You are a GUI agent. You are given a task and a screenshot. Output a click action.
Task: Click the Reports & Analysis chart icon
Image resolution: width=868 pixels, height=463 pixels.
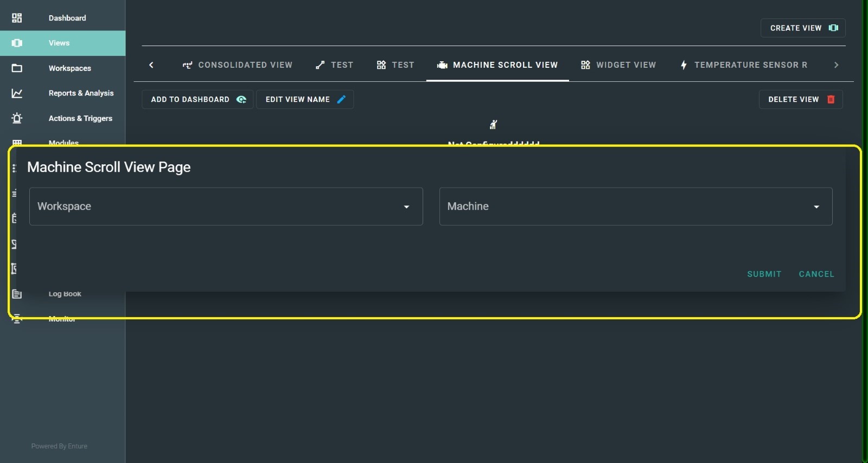point(17,93)
